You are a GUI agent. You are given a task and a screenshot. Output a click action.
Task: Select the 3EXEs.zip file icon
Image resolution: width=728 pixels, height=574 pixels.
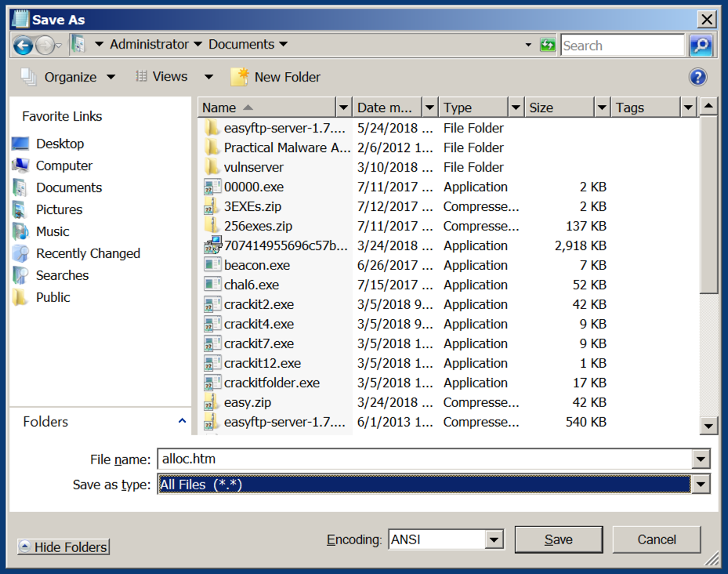tap(212, 206)
